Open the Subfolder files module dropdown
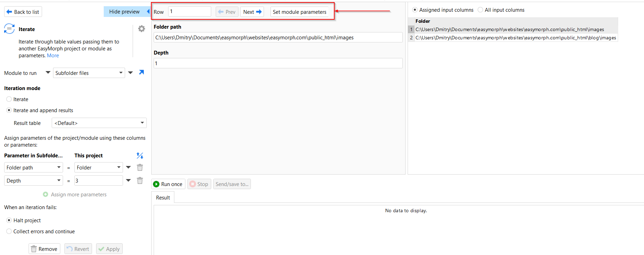This screenshot has width=644, height=255. point(89,73)
